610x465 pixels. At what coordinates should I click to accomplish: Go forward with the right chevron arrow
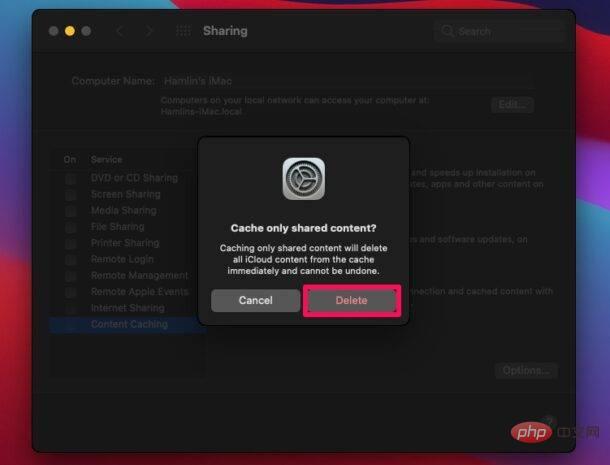tap(149, 31)
